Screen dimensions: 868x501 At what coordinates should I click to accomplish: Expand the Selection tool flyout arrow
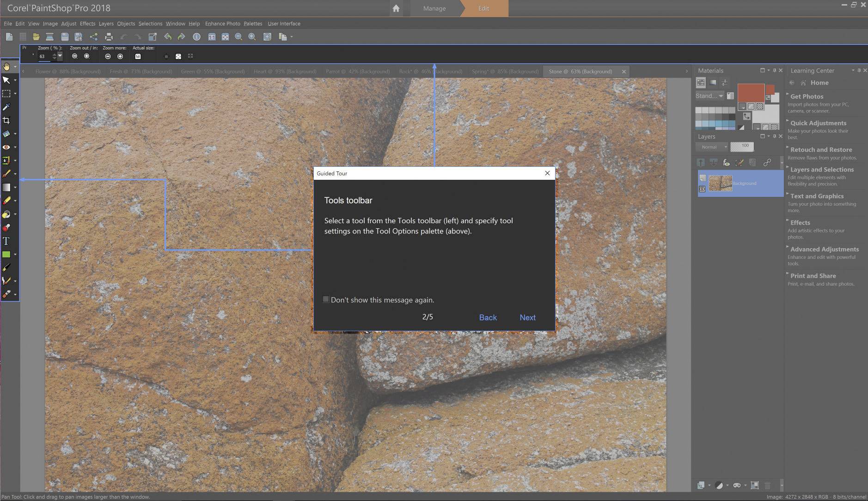coord(15,94)
